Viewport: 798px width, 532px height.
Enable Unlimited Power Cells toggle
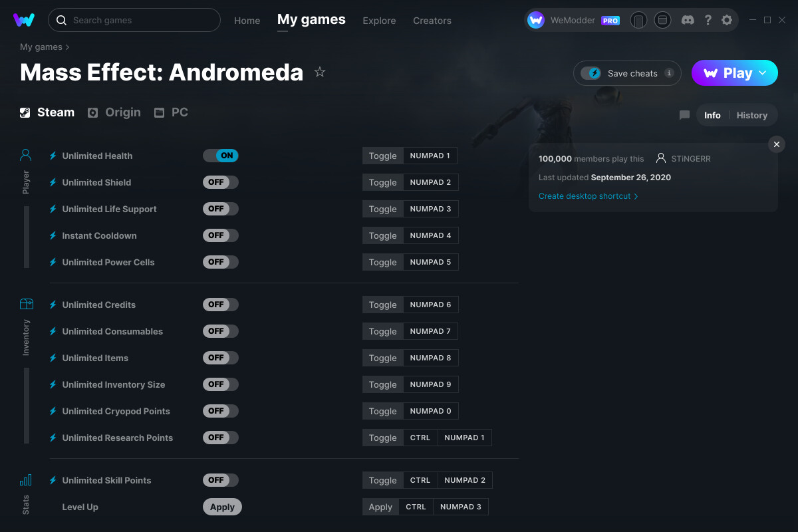click(220, 262)
